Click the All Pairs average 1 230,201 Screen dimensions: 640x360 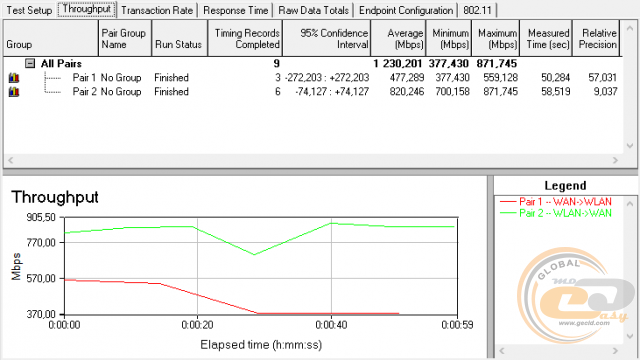[398, 64]
